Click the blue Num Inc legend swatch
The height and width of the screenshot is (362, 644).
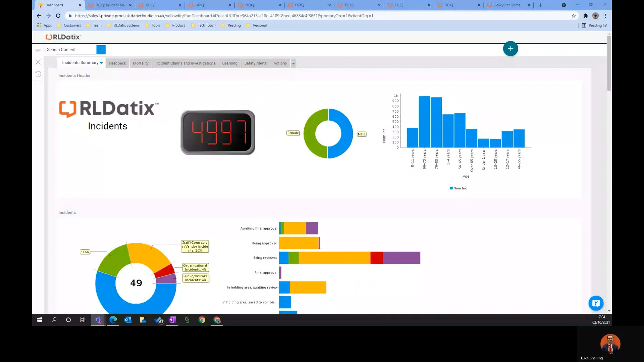pos(451,188)
